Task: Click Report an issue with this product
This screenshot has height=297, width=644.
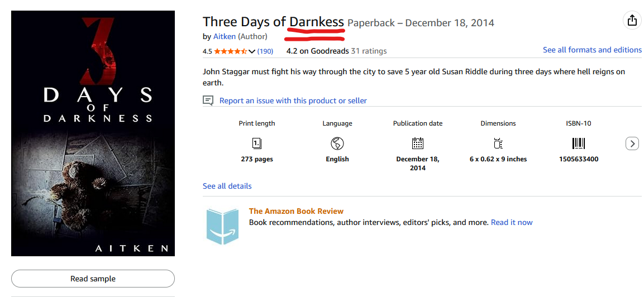Action: [x=293, y=100]
